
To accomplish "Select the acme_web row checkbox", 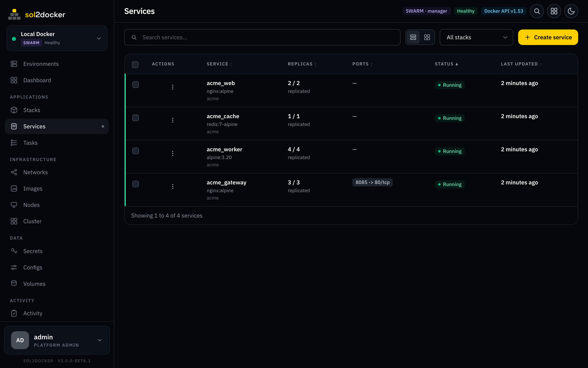I will coord(136,85).
